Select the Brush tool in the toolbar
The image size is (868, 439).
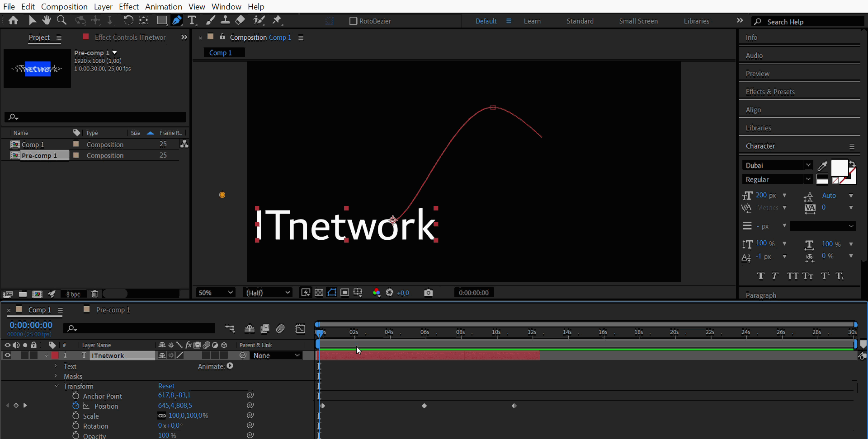210,20
